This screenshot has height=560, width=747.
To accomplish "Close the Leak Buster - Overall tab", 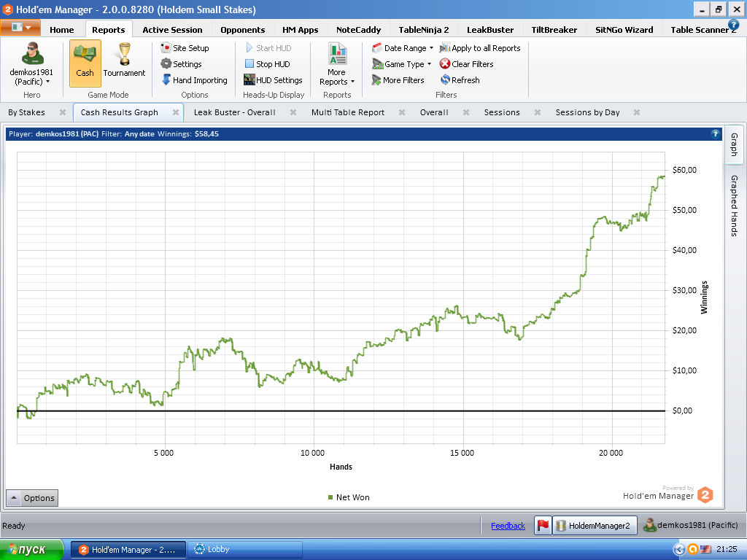I will tap(293, 112).
